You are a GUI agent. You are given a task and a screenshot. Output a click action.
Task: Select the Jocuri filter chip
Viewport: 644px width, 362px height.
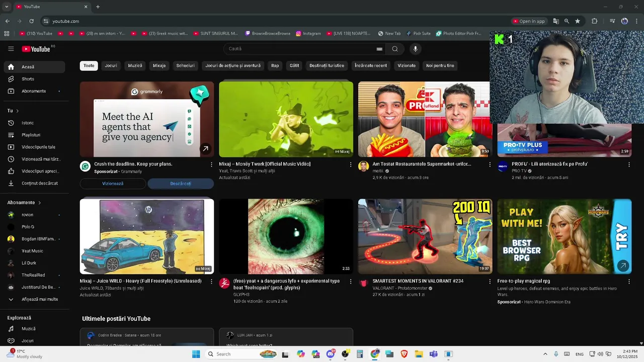[111, 66]
